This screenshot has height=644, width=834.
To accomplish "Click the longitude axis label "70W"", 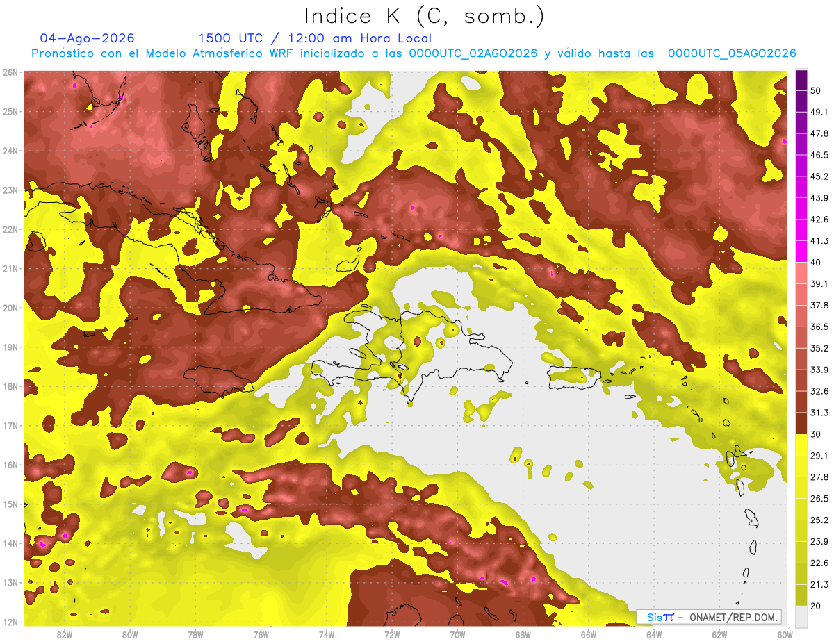I will click(457, 634).
